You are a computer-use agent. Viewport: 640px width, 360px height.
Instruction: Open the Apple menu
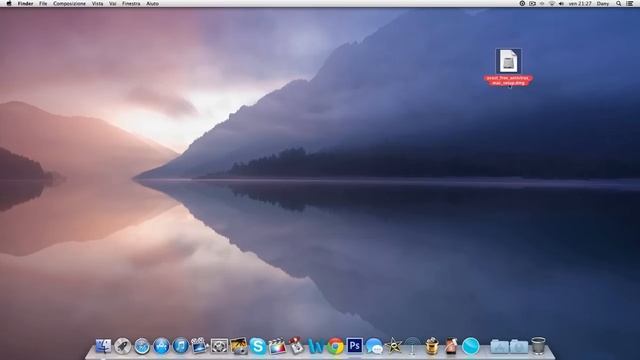point(9,3)
